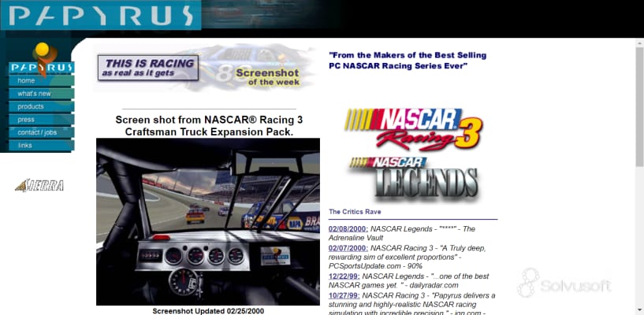Open the what's new menu item
644x315 pixels.
34,94
